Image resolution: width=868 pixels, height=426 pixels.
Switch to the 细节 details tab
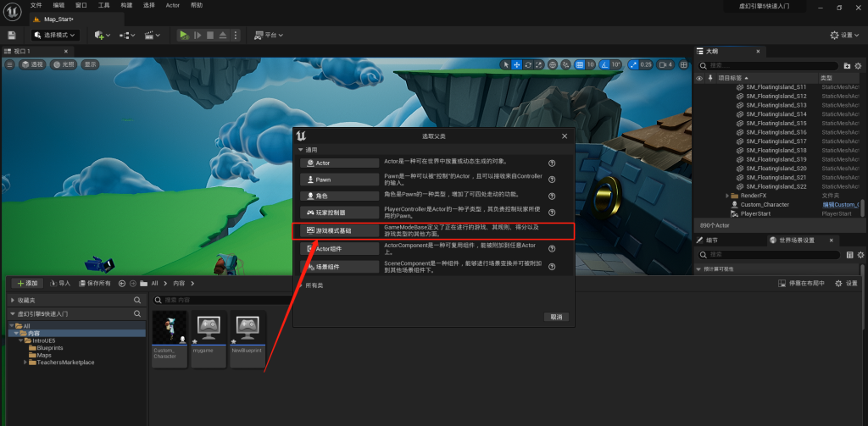(x=711, y=241)
